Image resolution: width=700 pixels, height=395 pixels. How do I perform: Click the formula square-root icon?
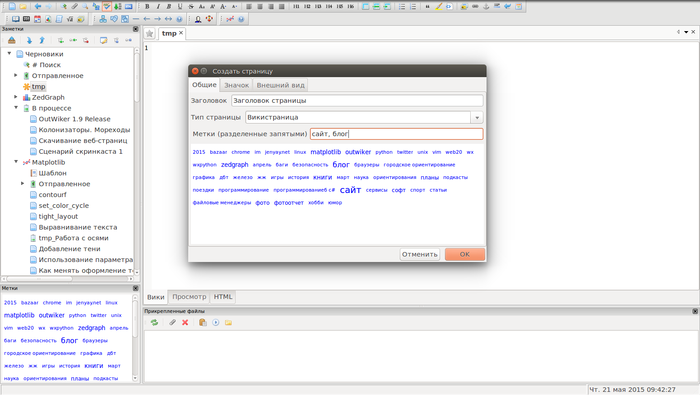click(x=70, y=19)
